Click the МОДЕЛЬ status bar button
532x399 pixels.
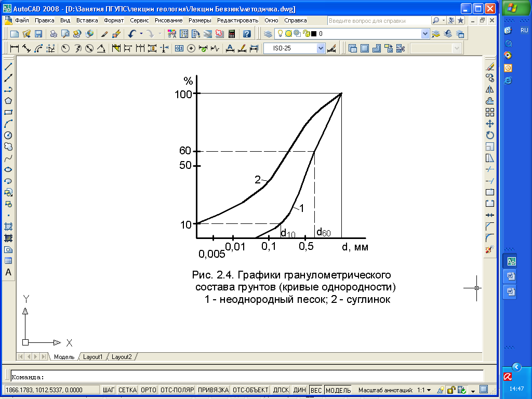338,390
